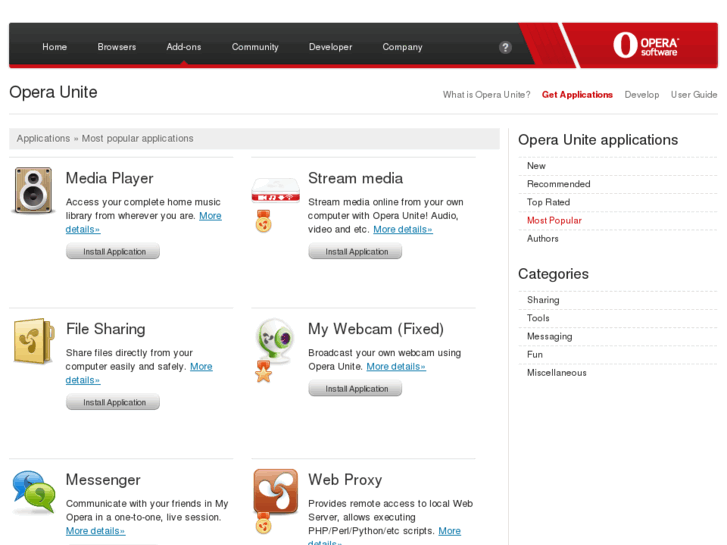Click Install Application for My Webcam
727x545 pixels.
pos(355,389)
